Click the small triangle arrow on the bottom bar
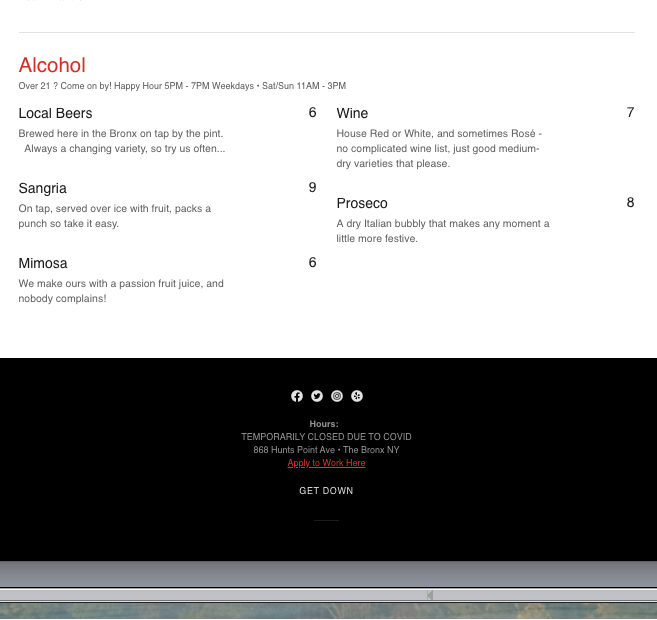The width and height of the screenshot is (657, 620). [430, 595]
